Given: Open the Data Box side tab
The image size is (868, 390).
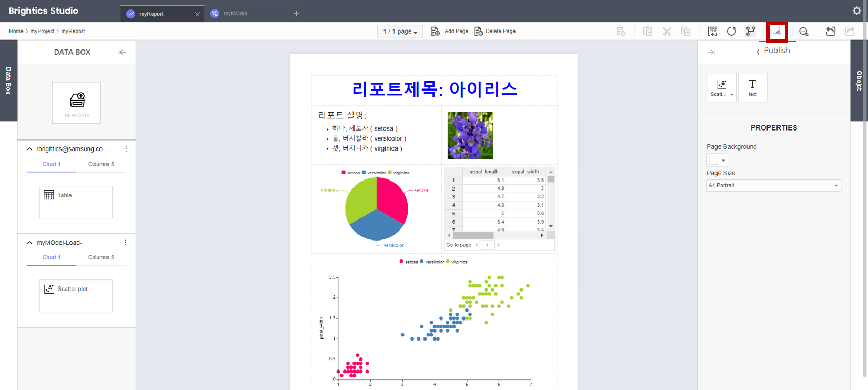Looking at the screenshot, I should coord(8,81).
